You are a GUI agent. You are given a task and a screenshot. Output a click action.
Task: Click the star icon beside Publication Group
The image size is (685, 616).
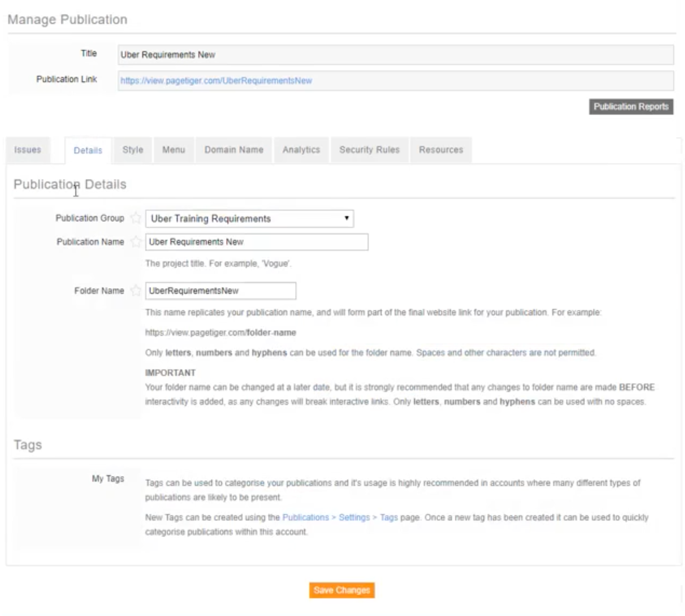(136, 218)
